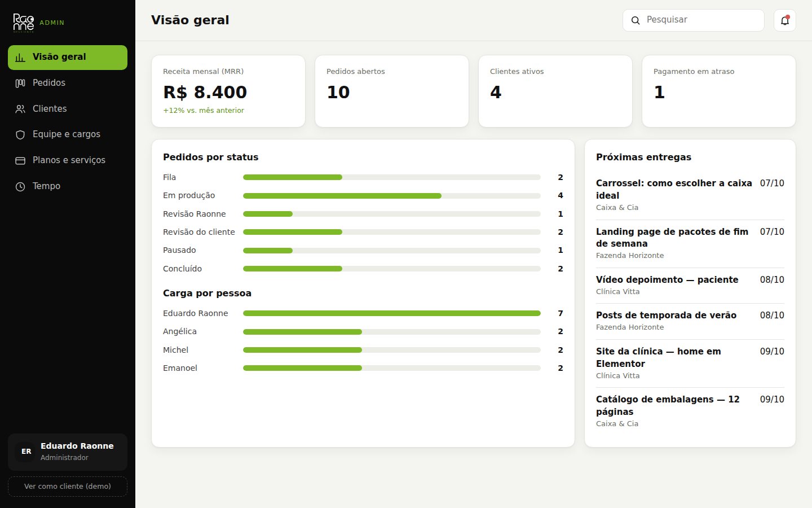Click Michel in Carga por pessoa
The width and height of the screenshot is (812, 508).
[x=175, y=350]
